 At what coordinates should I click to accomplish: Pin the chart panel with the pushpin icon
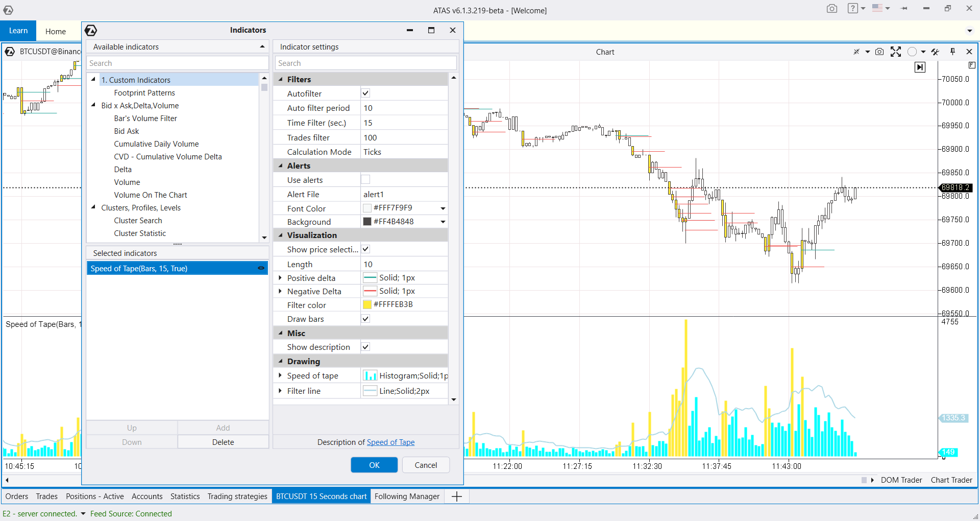(952, 52)
